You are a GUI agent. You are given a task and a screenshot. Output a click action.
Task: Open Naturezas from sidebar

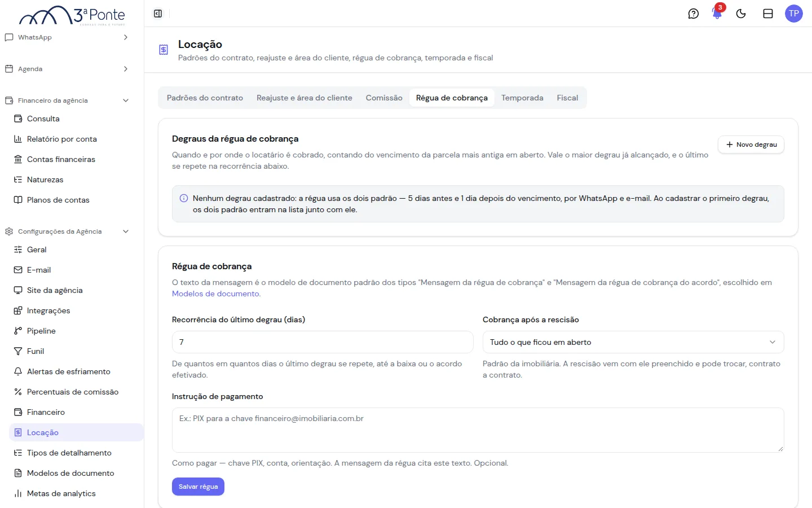click(x=77, y=179)
